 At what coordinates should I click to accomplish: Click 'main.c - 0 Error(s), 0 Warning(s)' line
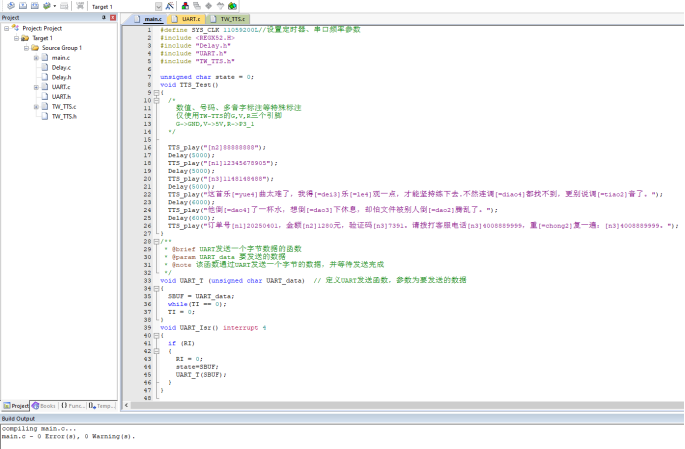[x=68, y=436]
